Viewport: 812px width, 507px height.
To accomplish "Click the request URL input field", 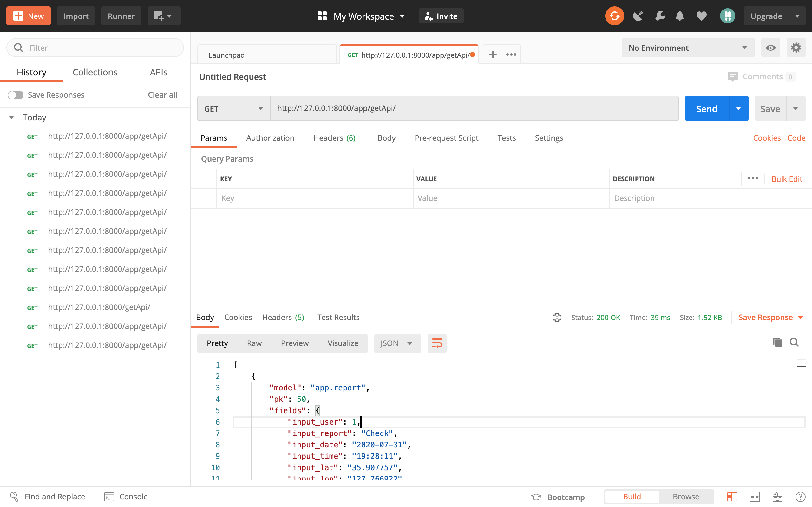I will (474, 108).
